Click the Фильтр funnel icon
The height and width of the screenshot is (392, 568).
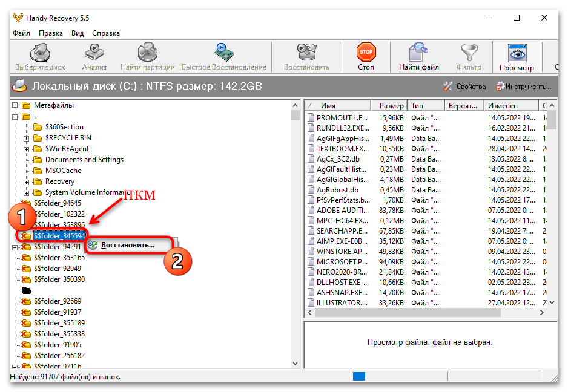point(469,57)
